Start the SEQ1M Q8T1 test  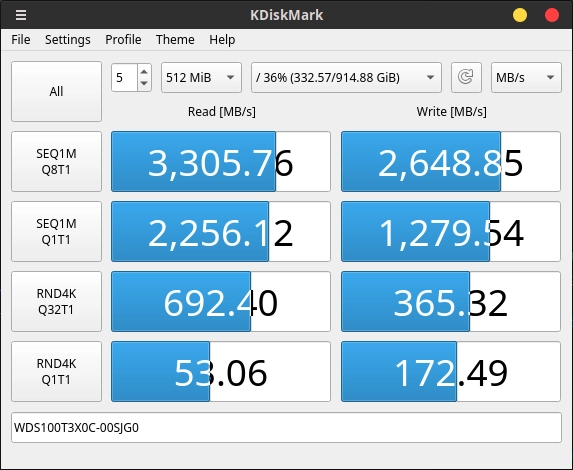pyautogui.click(x=56, y=162)
